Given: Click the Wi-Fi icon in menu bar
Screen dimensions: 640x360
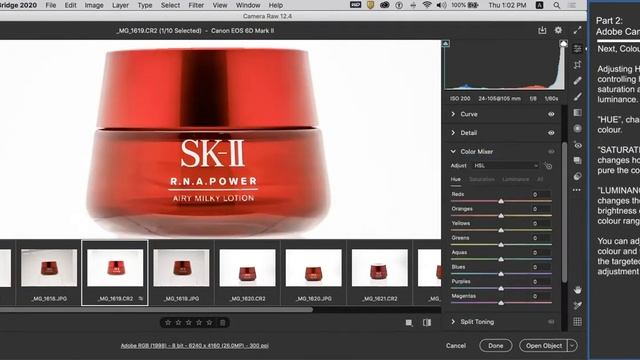Looking at the screenshot, I should tap(427, 5).
